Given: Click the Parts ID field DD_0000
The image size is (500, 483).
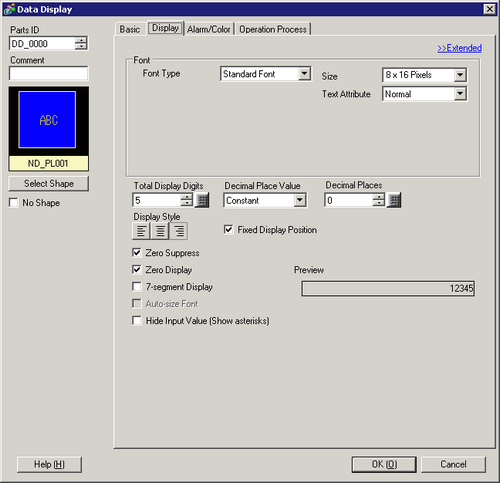Looking at the screenshot, I should click(42, 43).
